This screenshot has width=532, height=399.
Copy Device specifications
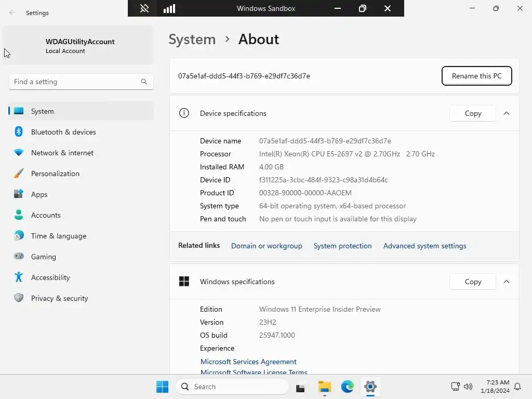[473, 113]
